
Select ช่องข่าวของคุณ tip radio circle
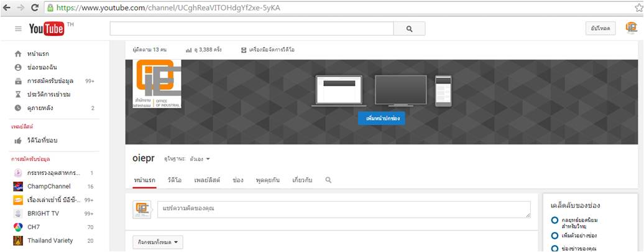(x=555, y=248)
